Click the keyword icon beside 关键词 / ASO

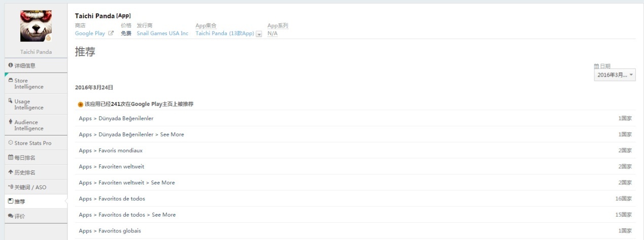(11, 187)
